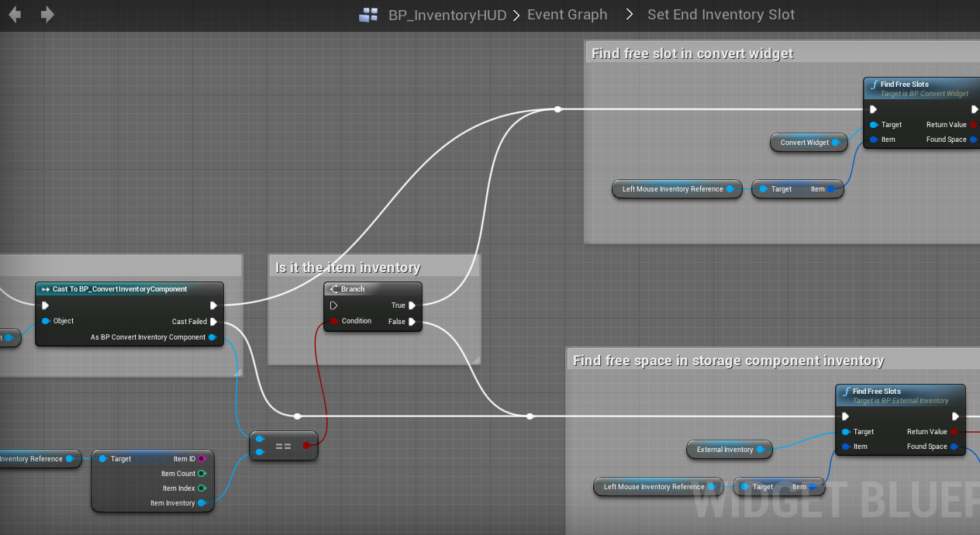980x535 pixels.
Task: Open BP_InventoryHUD in the breadcrumb
Action: (447, 15)
